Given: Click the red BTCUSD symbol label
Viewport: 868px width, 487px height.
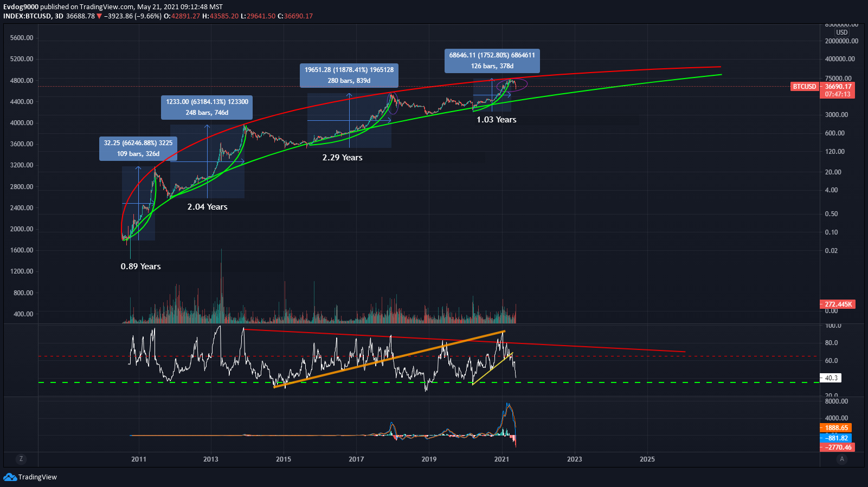Looking at the screenshot, I should (x=804, y=87).
